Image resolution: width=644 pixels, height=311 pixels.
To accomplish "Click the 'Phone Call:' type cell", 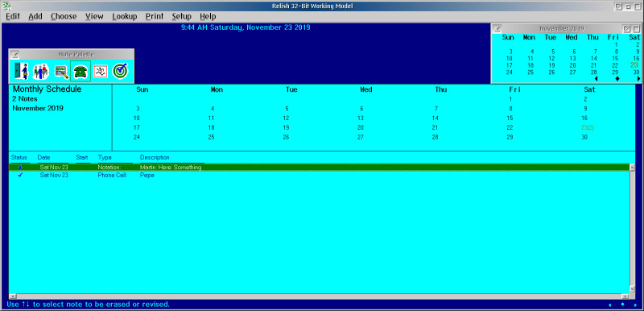I will (x=113, y=176).
